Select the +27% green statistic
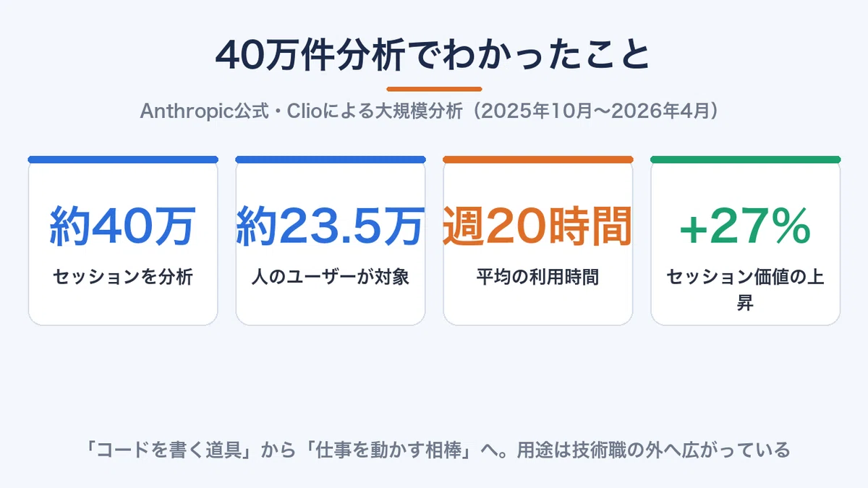This screenshot has width=868, height=488. coord(745,226)
